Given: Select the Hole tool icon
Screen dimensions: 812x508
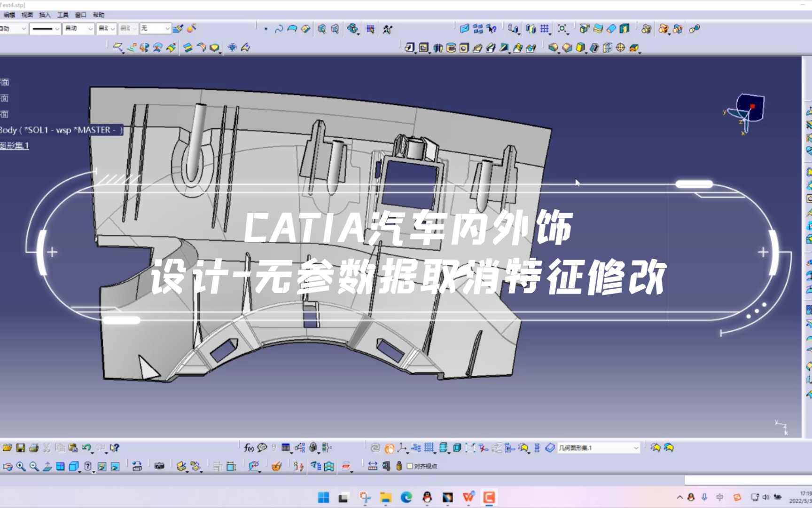Looking at the screenshot, I should (x=464, y=48).
